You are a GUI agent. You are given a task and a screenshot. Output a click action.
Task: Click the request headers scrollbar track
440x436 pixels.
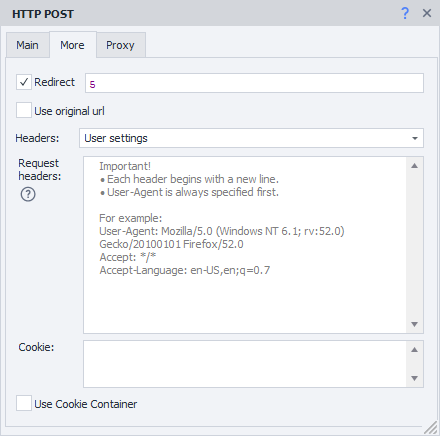click(414, 245)
